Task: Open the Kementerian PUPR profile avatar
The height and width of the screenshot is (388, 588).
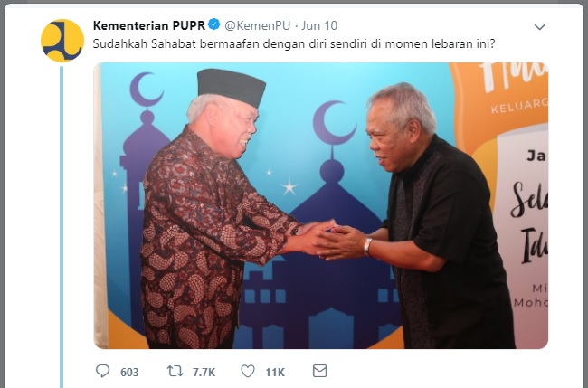Action: point(62,41)
